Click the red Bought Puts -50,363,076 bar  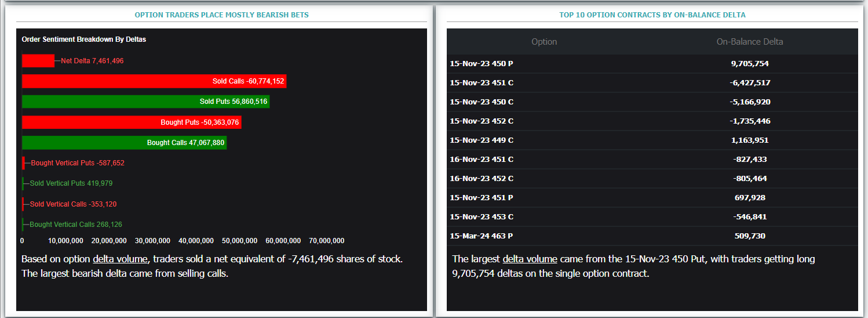pos(132,122)
